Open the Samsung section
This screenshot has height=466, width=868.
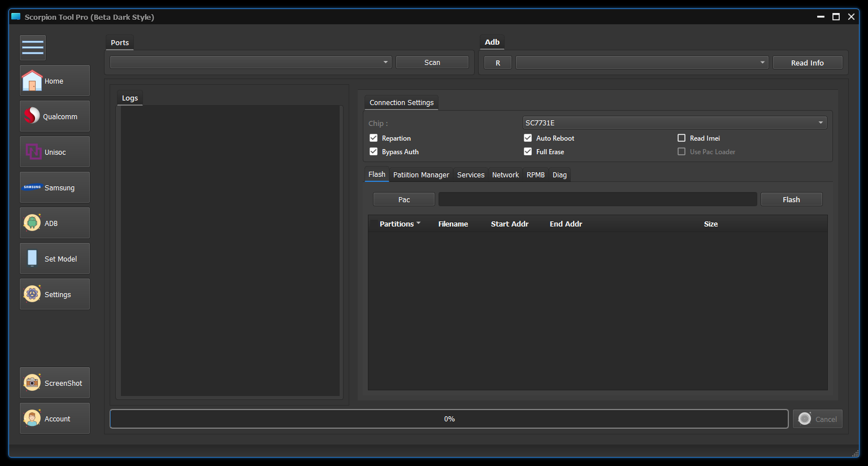[55, 188]
